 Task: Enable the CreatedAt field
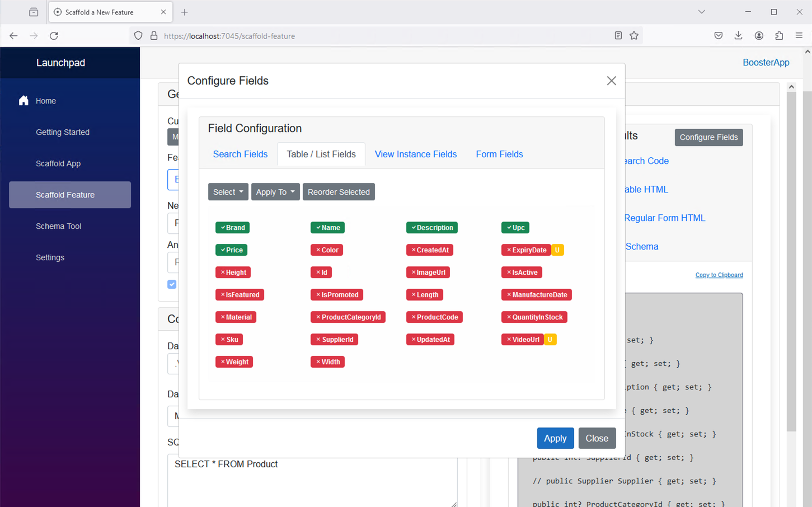tap(429, 250)
